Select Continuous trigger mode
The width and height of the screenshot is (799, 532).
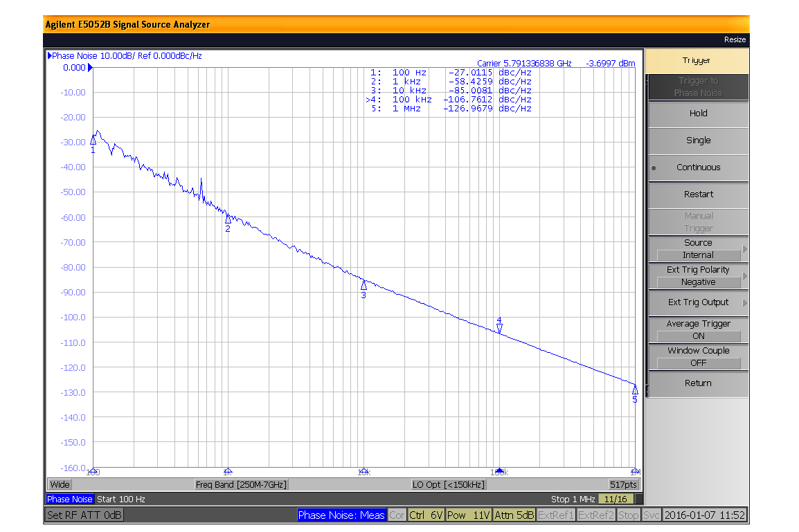tap(698, 167)
